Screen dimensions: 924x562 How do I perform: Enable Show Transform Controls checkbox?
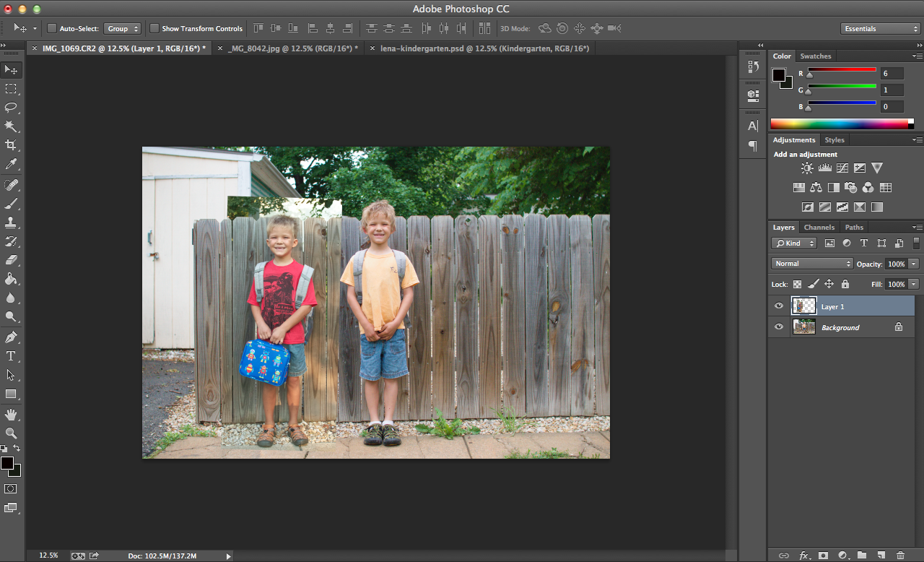(154, 28)
